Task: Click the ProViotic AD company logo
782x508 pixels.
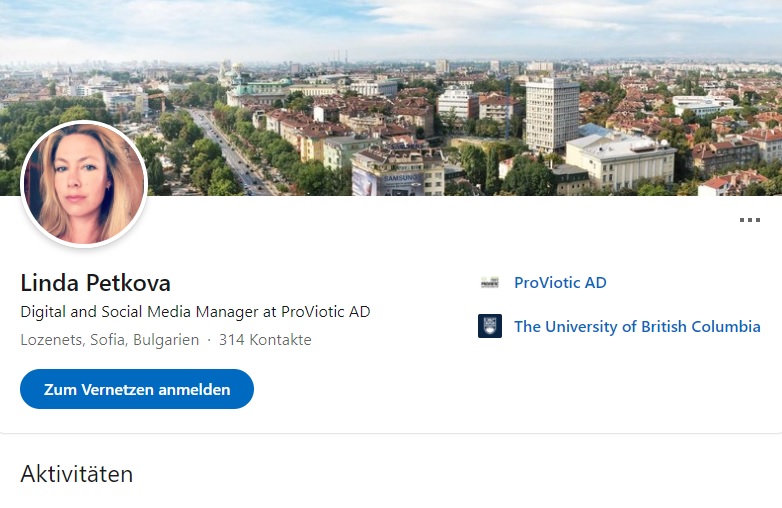Action: pyautogui.click(x=490, y=283)
